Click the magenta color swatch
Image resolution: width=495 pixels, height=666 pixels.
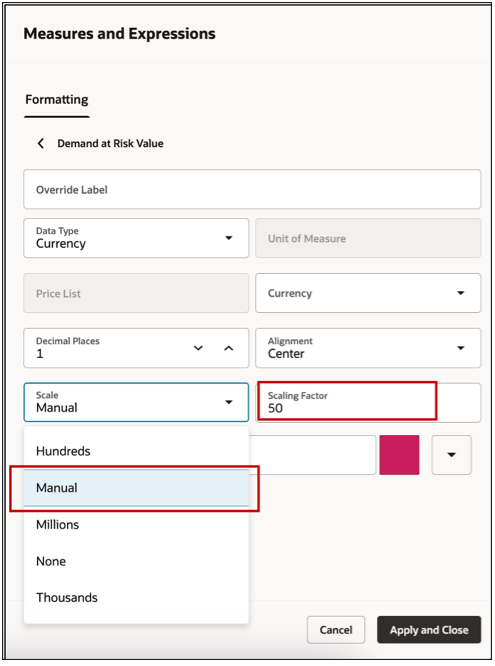point(399,455)
